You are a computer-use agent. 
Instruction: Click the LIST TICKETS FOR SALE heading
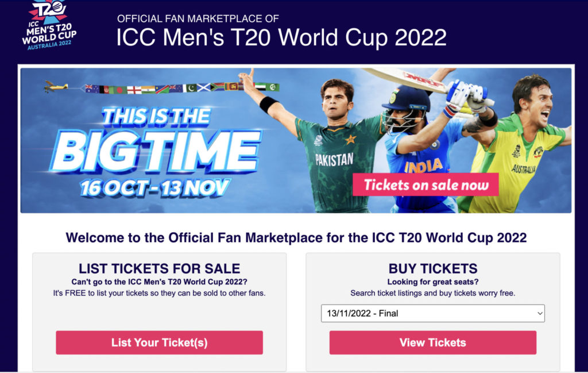point(159,268)
